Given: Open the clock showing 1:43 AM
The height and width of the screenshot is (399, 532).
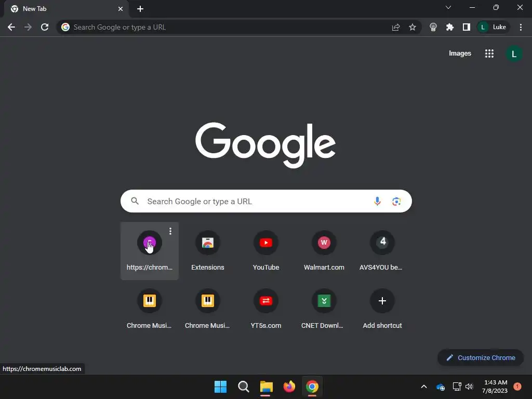Looking at the screenshot, I should pos(495,387).
